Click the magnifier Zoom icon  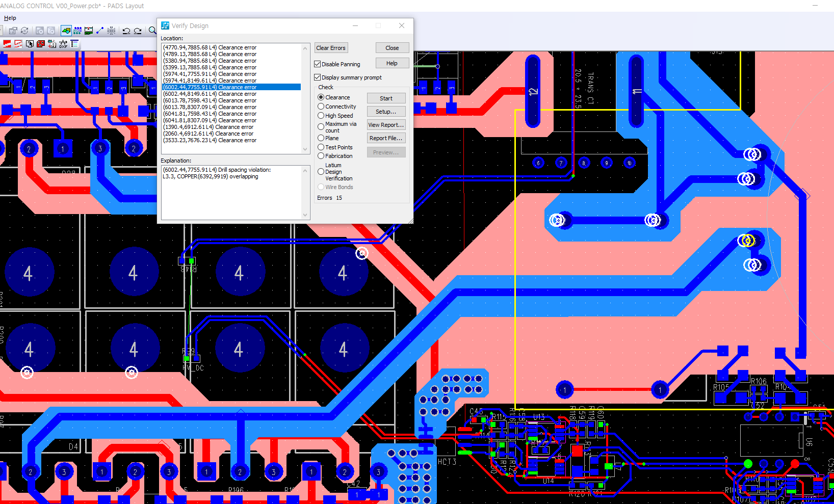pyautogui.click(x=152, y=31)
